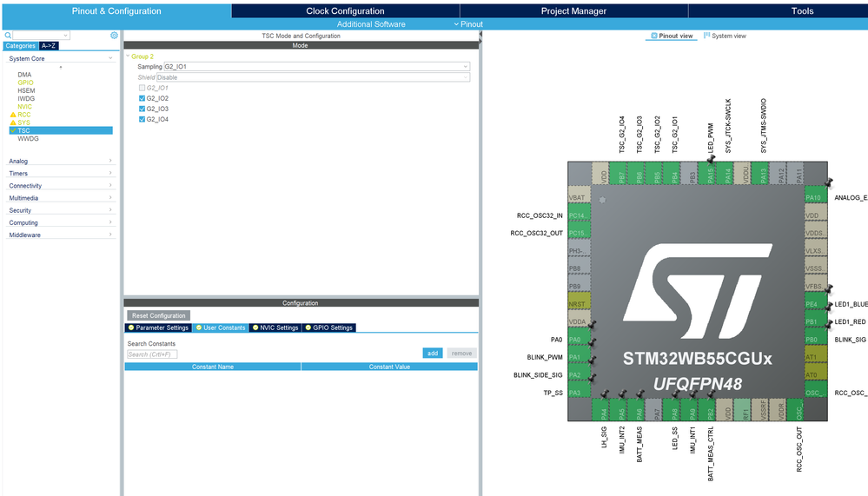The height and width of the screenshot is (496, 868).
Task: Switch to Project Manager tab
Action: pyautogui.click(x=573, y=11)
